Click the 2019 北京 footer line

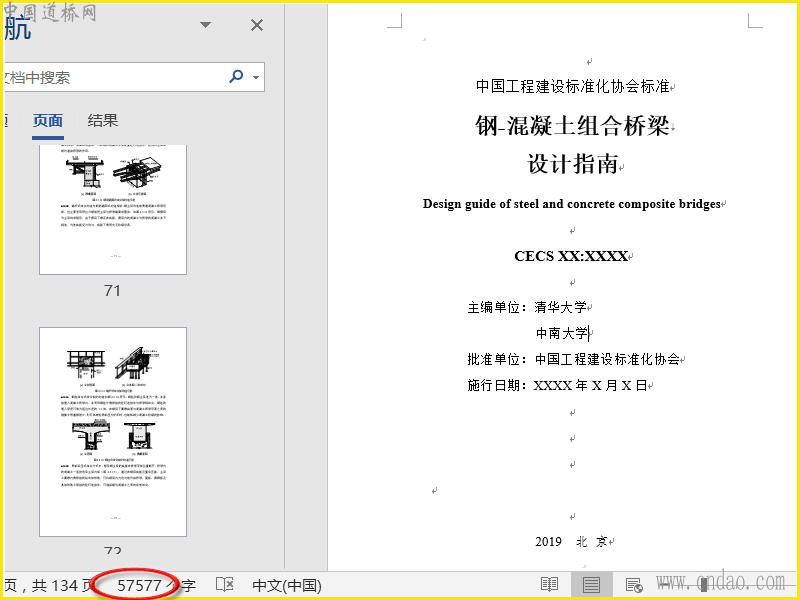click(571, 542)
